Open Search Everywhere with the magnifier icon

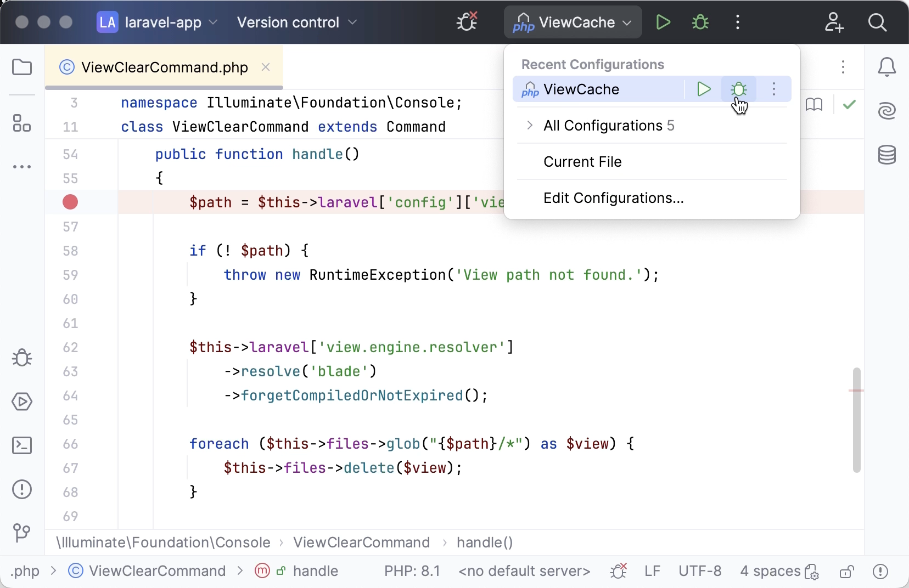(x=878, y=22)
